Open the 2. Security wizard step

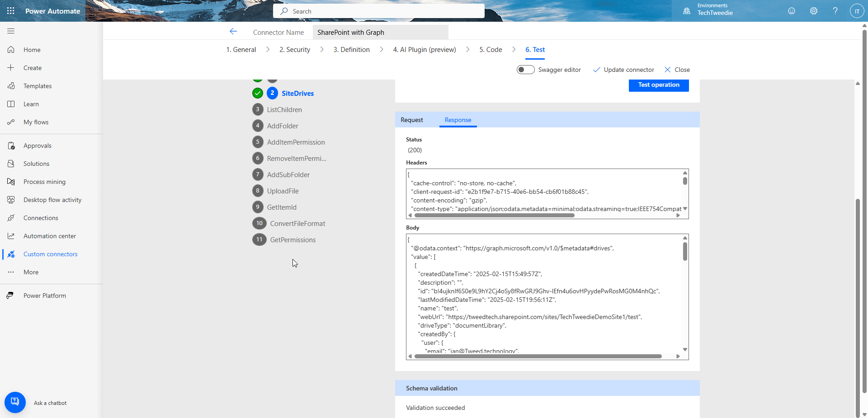click(x=294, y=50)
